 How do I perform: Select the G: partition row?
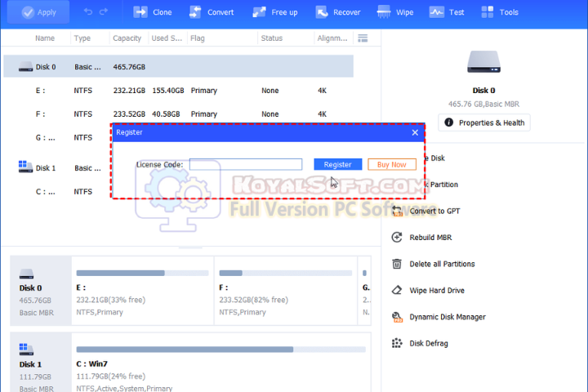coord(57,138)
